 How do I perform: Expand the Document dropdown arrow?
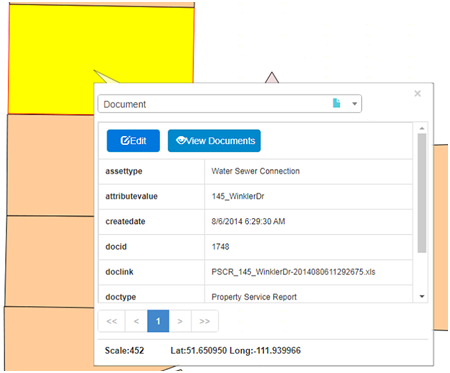click(355, 104)
